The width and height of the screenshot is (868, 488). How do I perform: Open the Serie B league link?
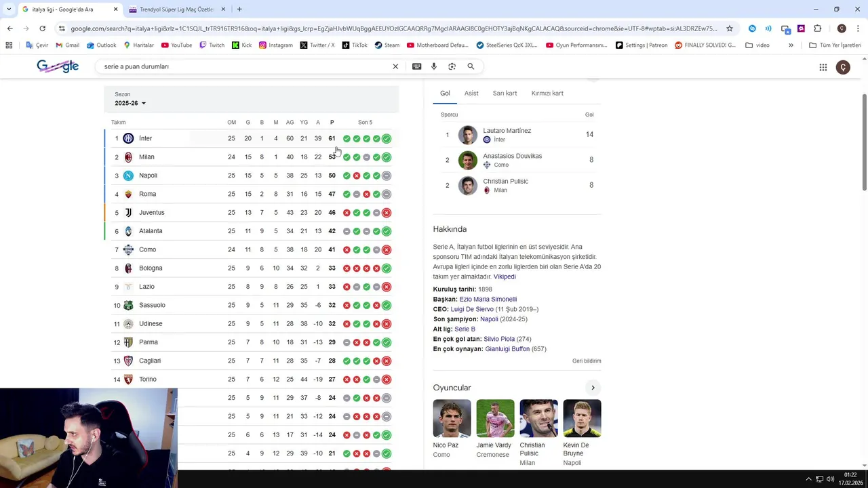(x=465, y=329)
